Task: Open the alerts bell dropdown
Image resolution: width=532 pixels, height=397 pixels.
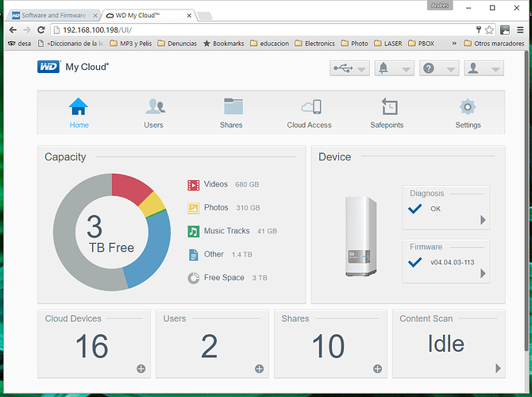Action: pos(395,68)
